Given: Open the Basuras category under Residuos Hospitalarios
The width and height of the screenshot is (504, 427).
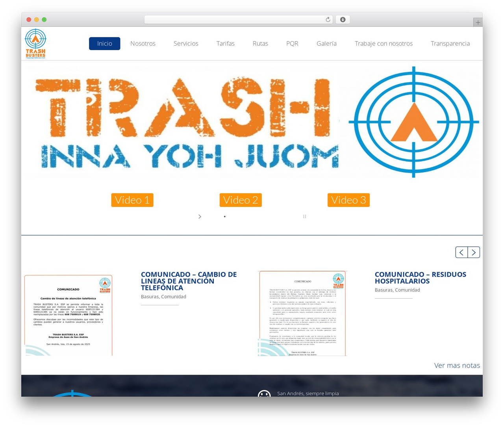Looking at the screenshot, I should [x=384, y=290].
